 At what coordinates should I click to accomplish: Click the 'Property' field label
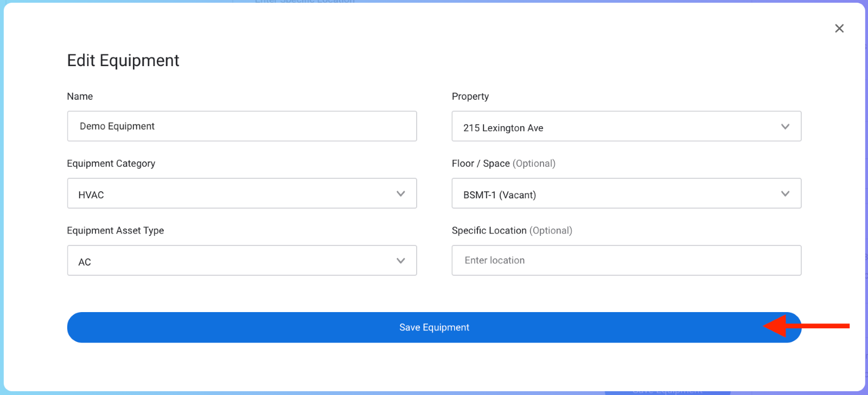click(470, 96)
